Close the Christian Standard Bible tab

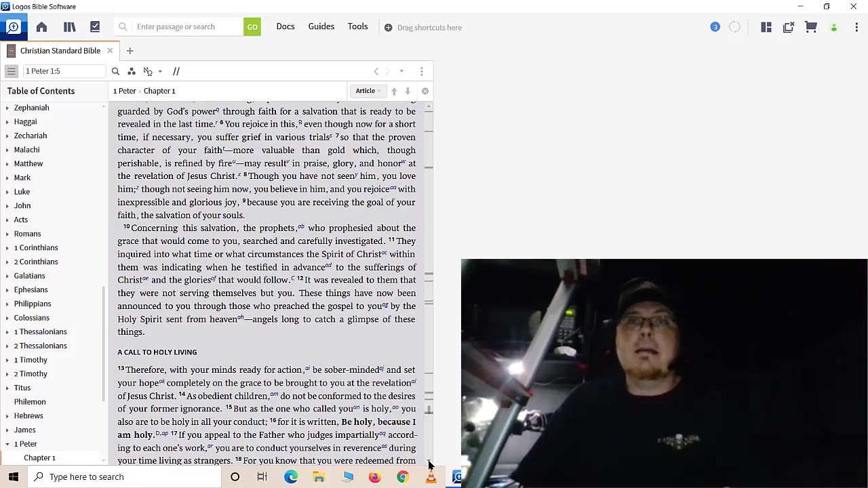[x=110, y=51]
